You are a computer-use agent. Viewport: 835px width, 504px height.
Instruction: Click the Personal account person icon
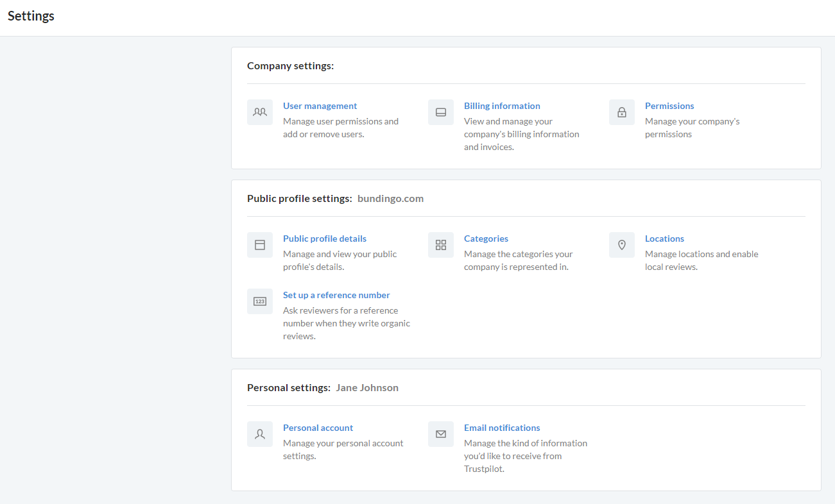pyautogui.click(x=260, y=434)
